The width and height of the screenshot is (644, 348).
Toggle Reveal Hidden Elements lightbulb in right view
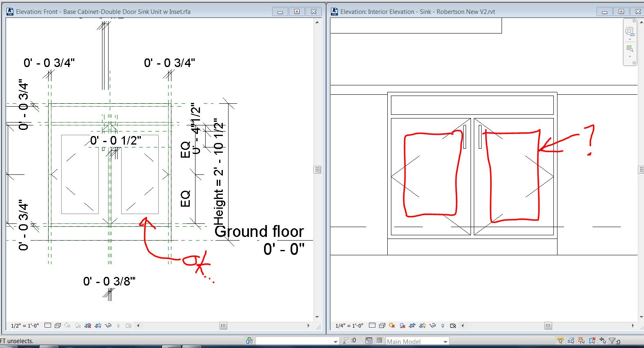[443, 326]
